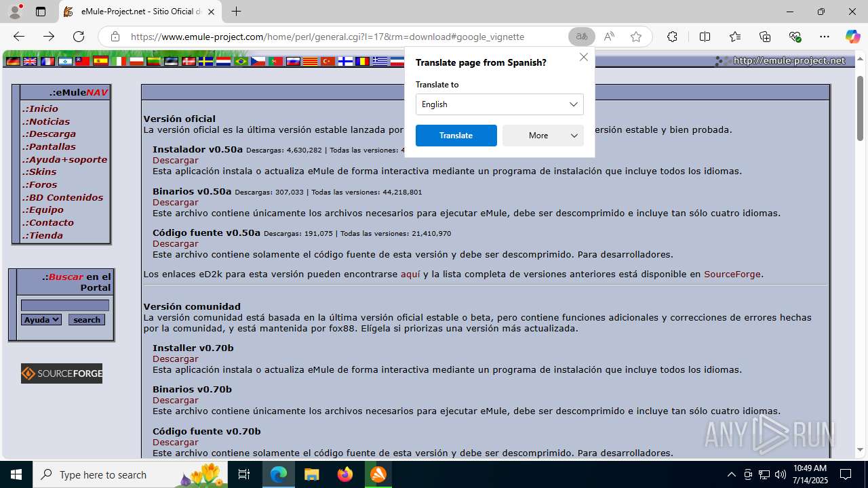This screenshot has height=488, width=868.
Task: Expand the More options dropdown
Action: pos(542,136)
